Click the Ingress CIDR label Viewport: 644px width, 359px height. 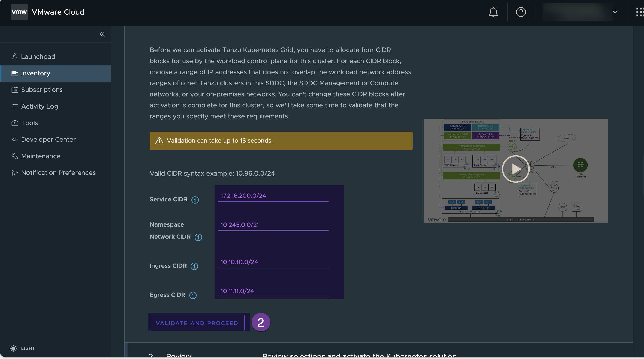click(168, 266)
